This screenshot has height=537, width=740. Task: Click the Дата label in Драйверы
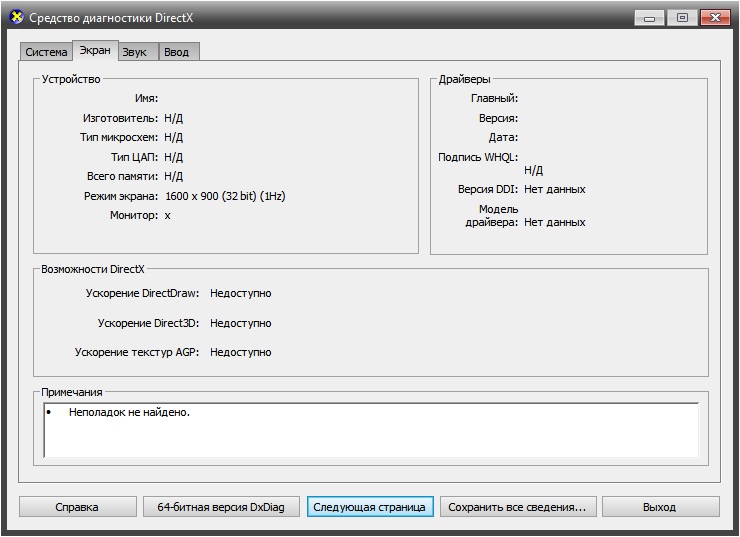pos(503,137)
